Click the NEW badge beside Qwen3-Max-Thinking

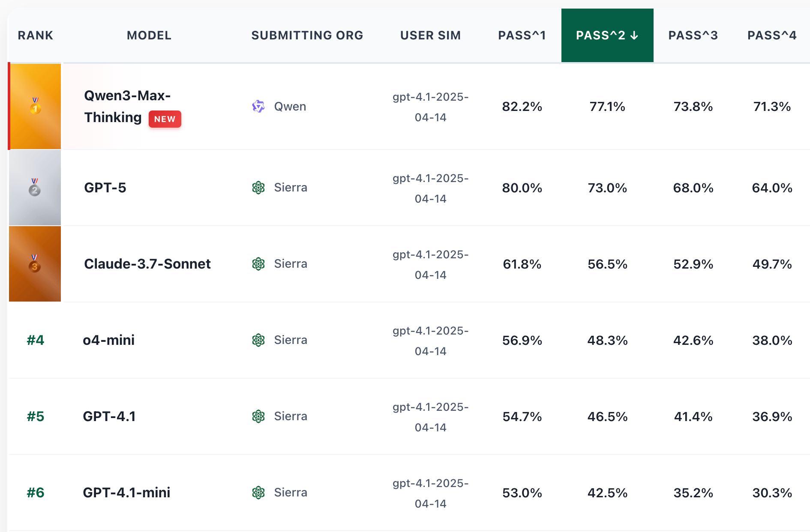tap(165, 119)
